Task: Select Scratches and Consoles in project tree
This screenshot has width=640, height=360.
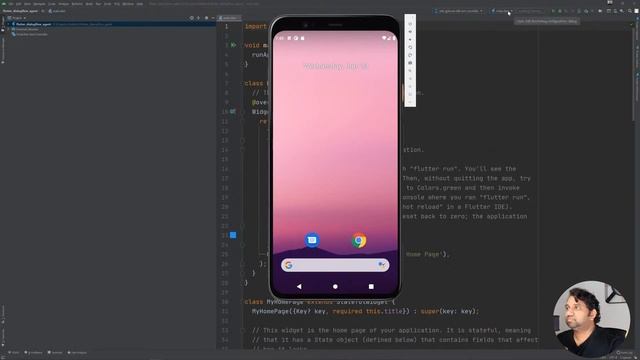Action: click(29, 34)
